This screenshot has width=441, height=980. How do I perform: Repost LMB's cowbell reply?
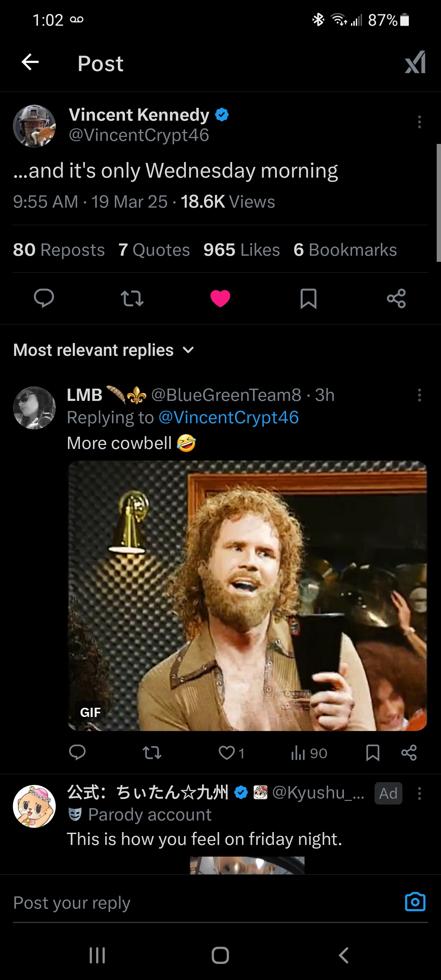tap(152, 753)
